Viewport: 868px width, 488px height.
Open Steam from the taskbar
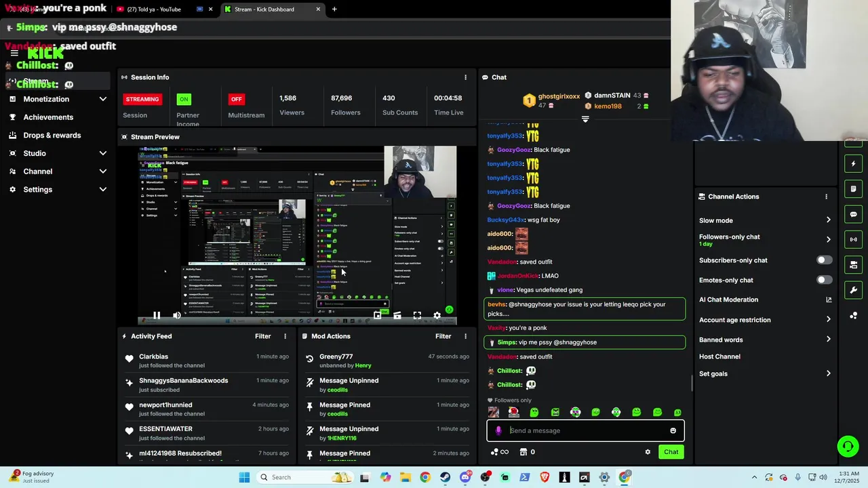pyautogui.click(x=445, y=477)
